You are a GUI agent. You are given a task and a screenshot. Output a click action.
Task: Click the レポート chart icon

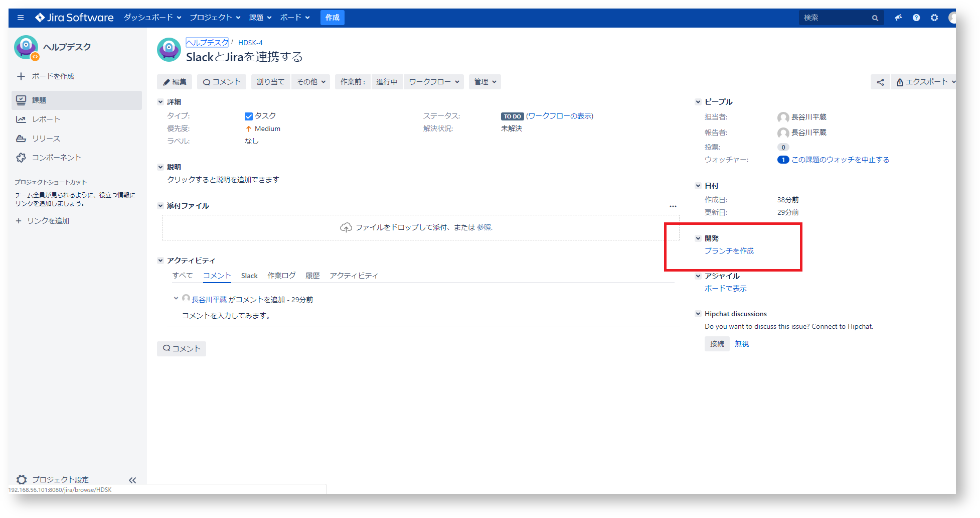pos(21,119)
